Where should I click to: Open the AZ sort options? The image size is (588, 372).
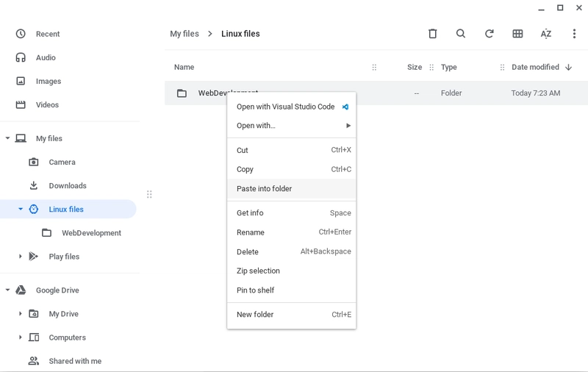[x=545, y=34]
